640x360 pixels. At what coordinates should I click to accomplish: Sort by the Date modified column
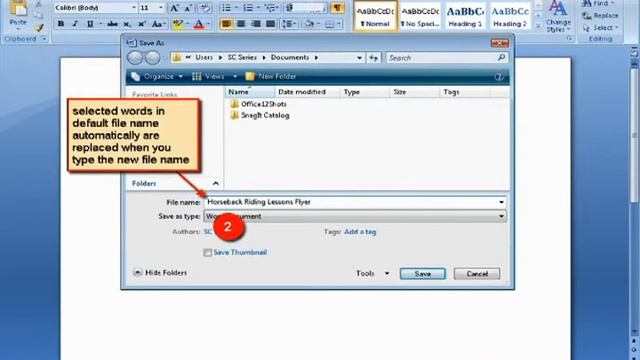307,92
